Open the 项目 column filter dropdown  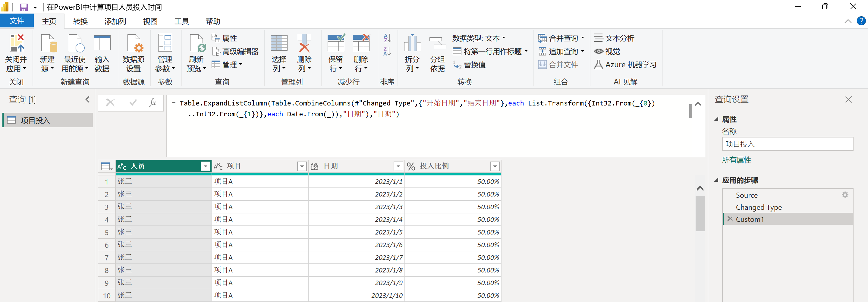pos(302,166)
